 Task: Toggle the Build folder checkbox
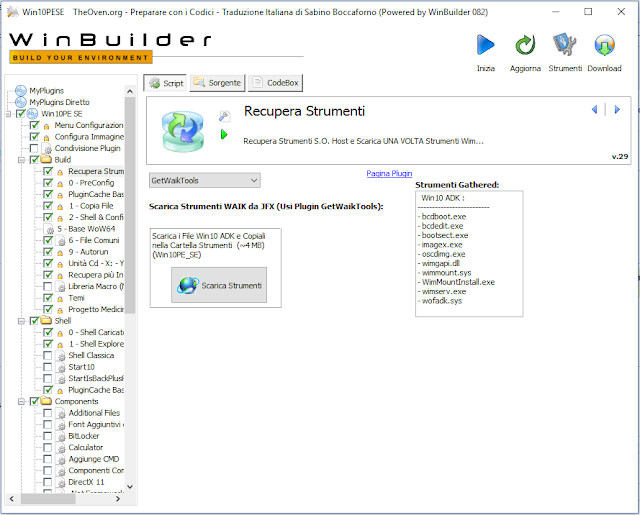34,159
